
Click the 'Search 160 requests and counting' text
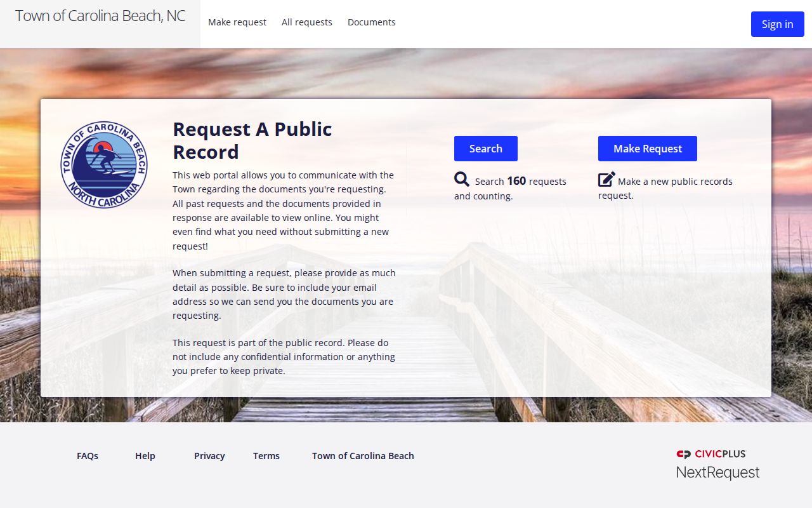pos(510,188)
